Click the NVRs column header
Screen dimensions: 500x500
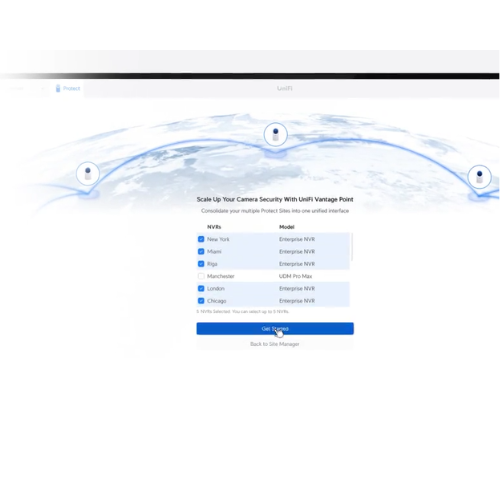pos(214,227)
